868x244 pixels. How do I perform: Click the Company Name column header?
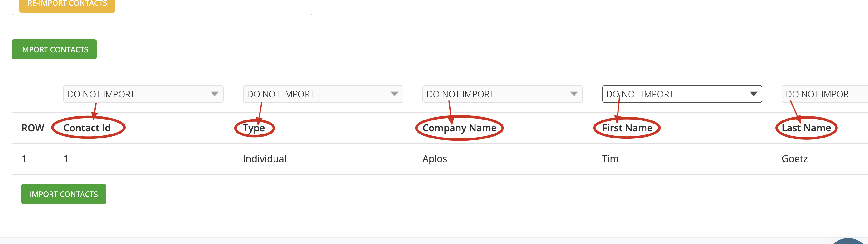[459, 128]
